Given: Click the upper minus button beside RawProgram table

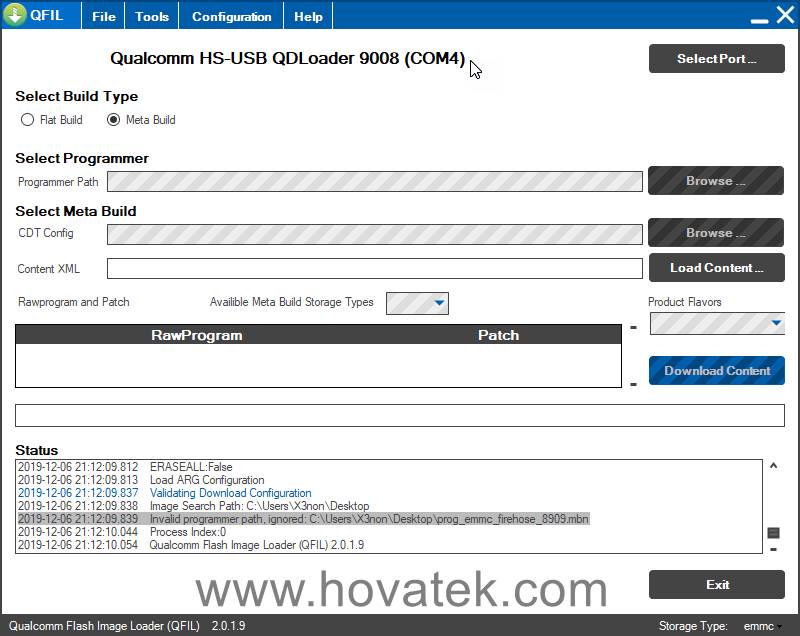Looking at the screenshot, I should point(633,327).
